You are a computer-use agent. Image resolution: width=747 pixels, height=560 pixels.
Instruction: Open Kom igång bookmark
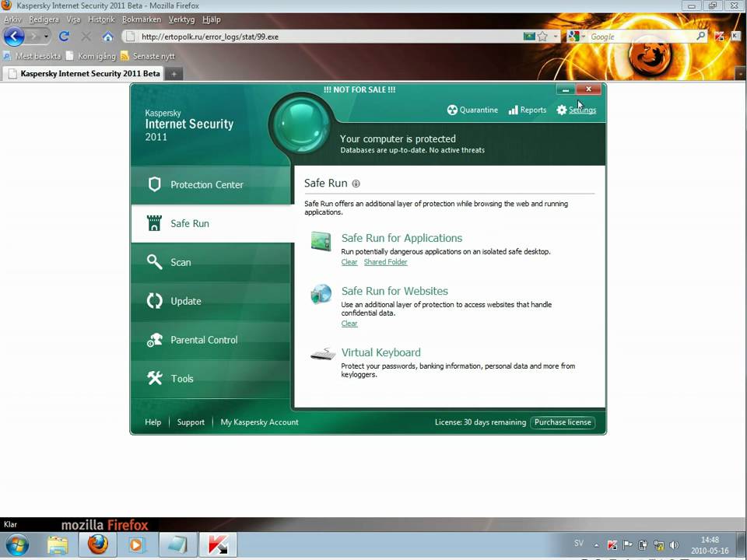coord(91,56)
